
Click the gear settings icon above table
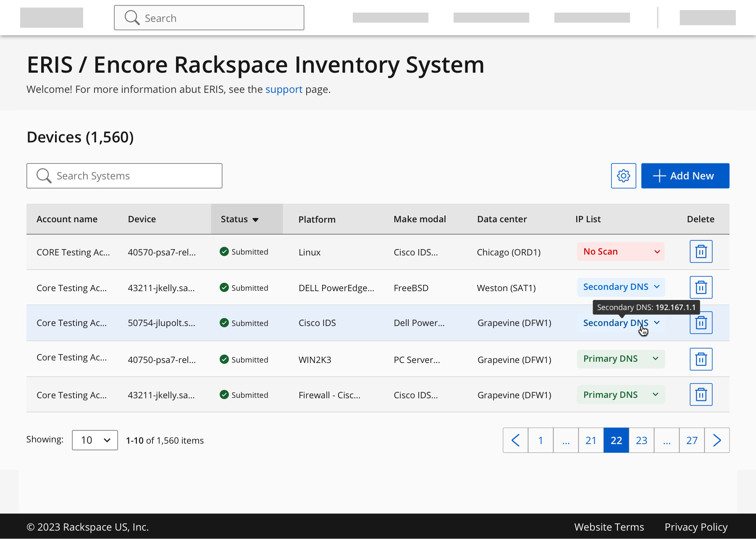pyautogui.click(x=623, y=176)
